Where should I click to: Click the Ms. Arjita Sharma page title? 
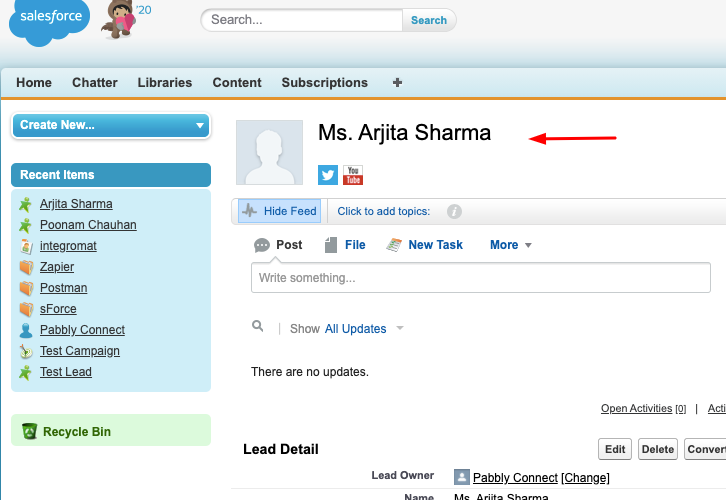(x=404, y=133)
